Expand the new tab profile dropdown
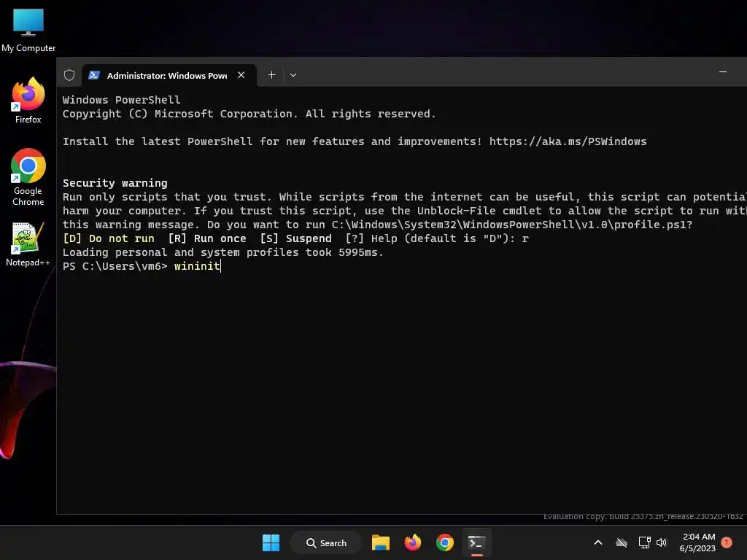Viewport: 747px width, 560px height. [293, 75]
